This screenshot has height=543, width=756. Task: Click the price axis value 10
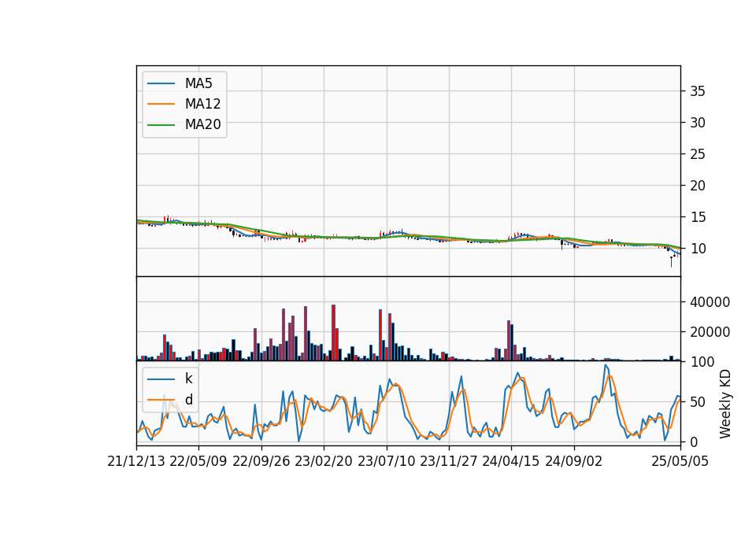click(697, 249)
